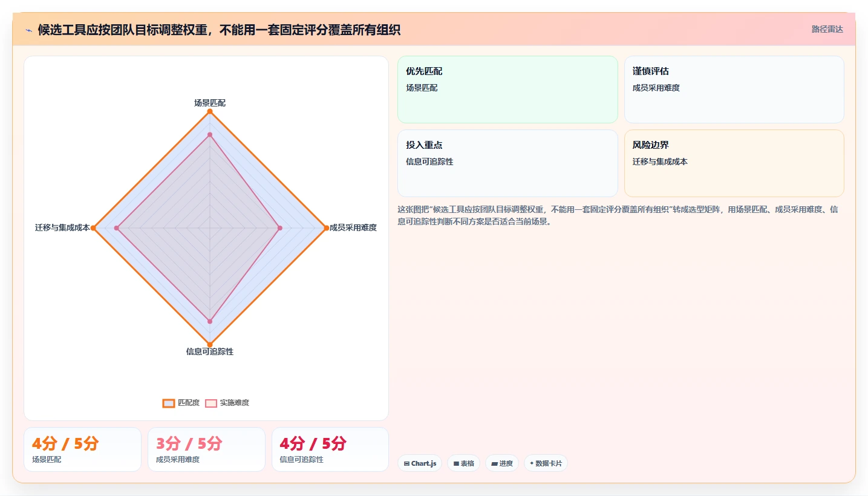The image size is (868, 496).
Task: Open the yellow 风险边界 card
Action: coord(734,163)
